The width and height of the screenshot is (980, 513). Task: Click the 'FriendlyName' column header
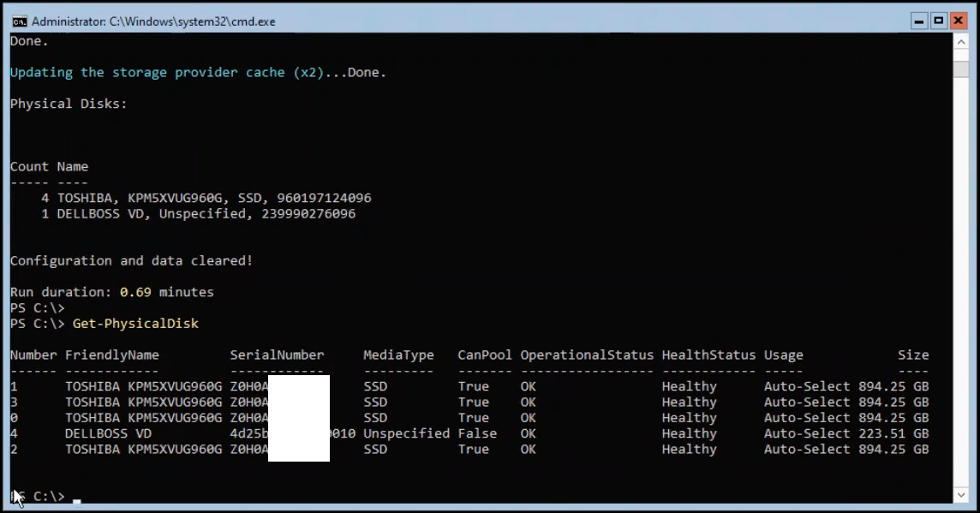(112, 355)
